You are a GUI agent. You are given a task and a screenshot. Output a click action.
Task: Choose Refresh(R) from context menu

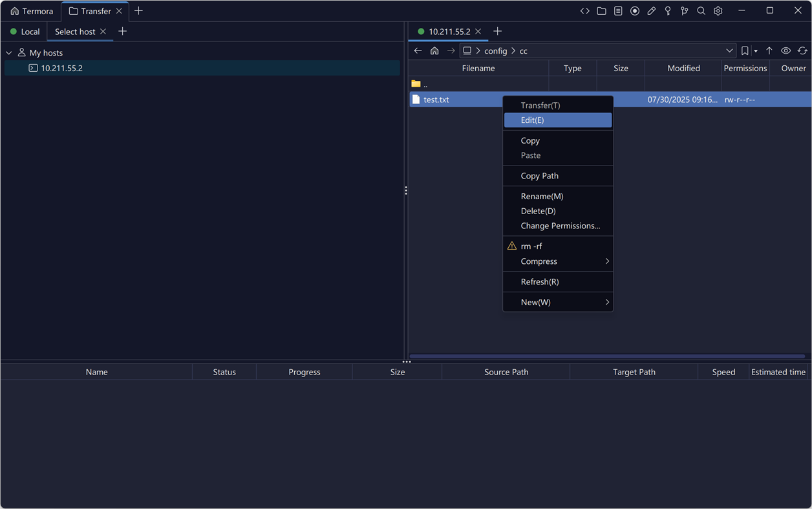click(x=558, y=282)
